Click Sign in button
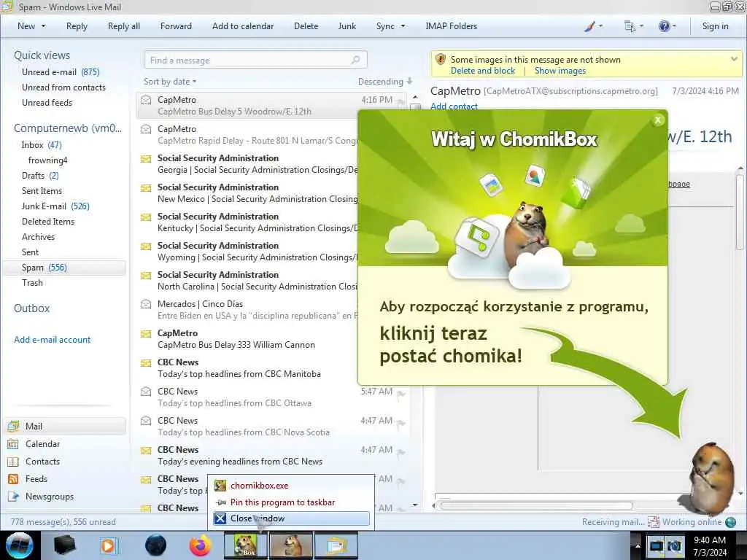 [715, 26]
